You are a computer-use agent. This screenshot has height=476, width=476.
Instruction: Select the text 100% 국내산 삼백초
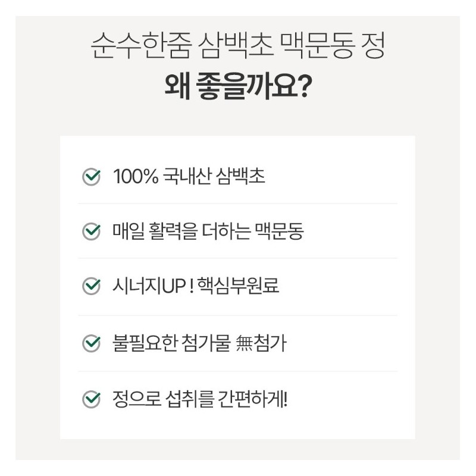click(x=189, y=176)
